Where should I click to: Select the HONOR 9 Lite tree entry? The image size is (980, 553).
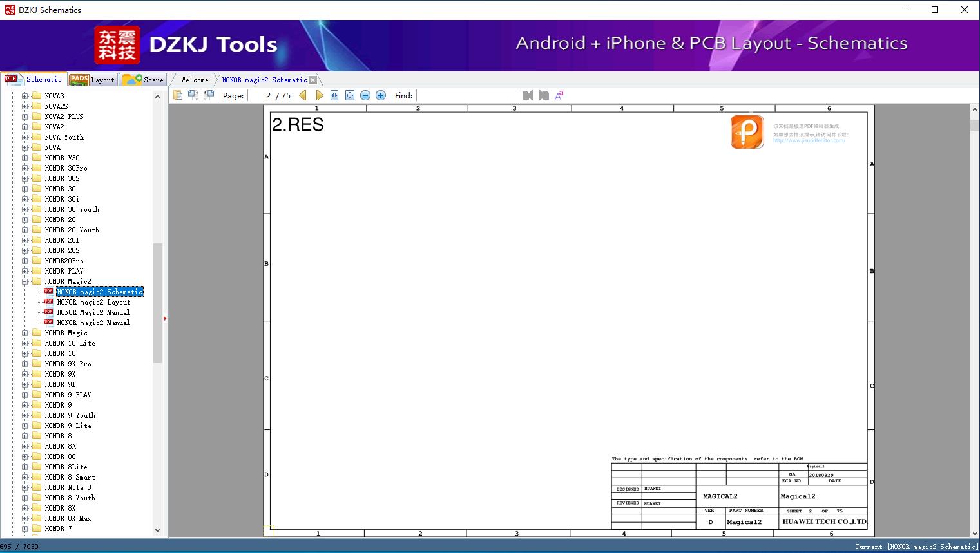[68, 426]
